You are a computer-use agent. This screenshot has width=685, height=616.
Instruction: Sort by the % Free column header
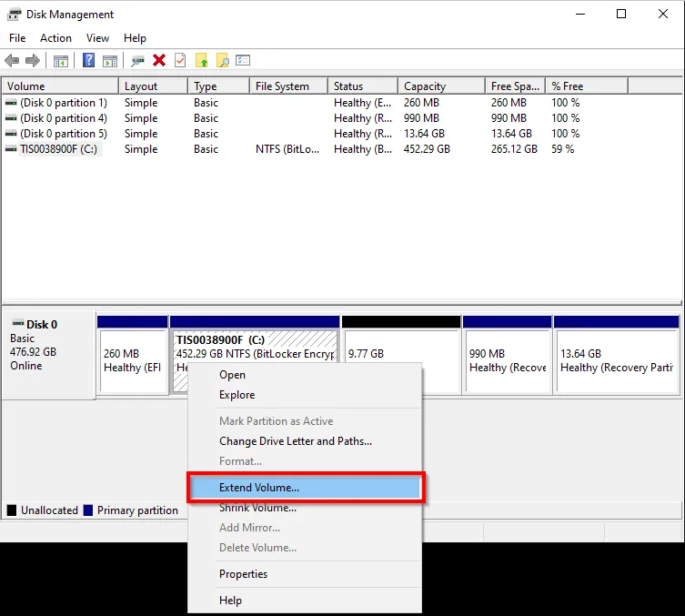pos(587,86)
